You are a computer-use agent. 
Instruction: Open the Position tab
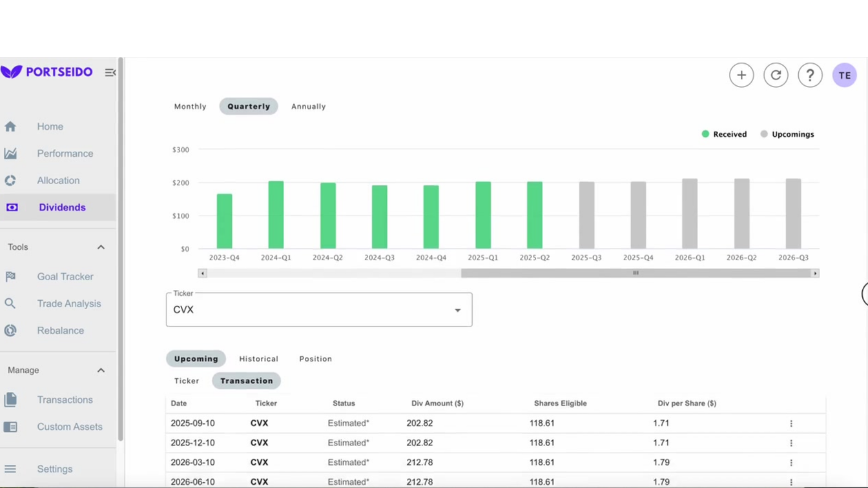(x=315, y=358)
